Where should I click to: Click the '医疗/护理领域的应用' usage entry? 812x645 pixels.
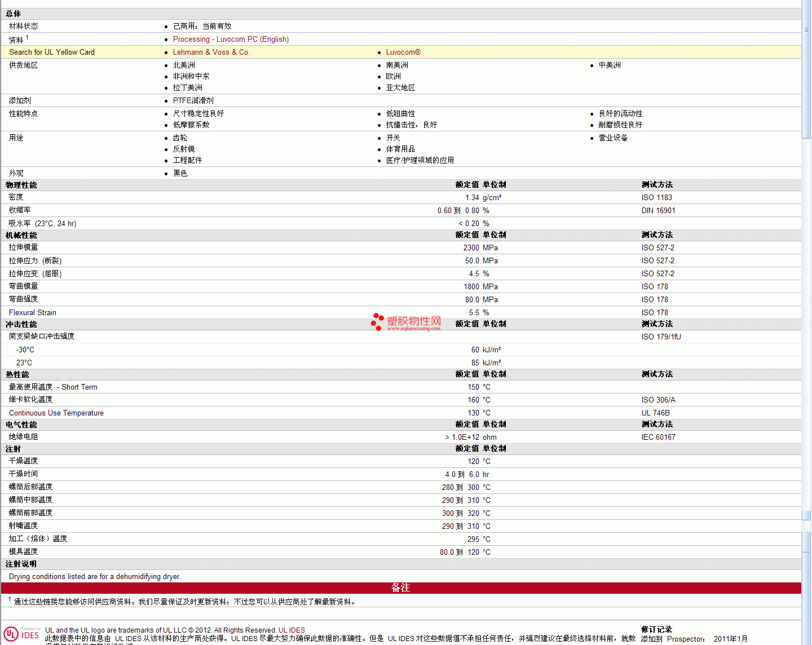click(420, 160)
